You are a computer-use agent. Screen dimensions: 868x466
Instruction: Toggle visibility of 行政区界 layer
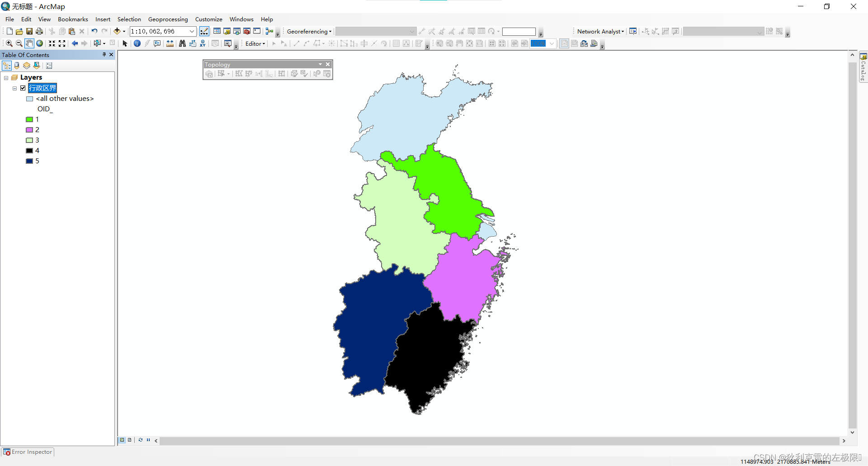pos(23,88)
